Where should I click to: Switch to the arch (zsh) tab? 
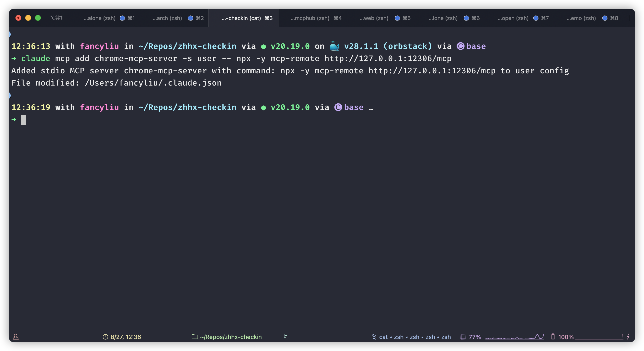pos(167,18)
